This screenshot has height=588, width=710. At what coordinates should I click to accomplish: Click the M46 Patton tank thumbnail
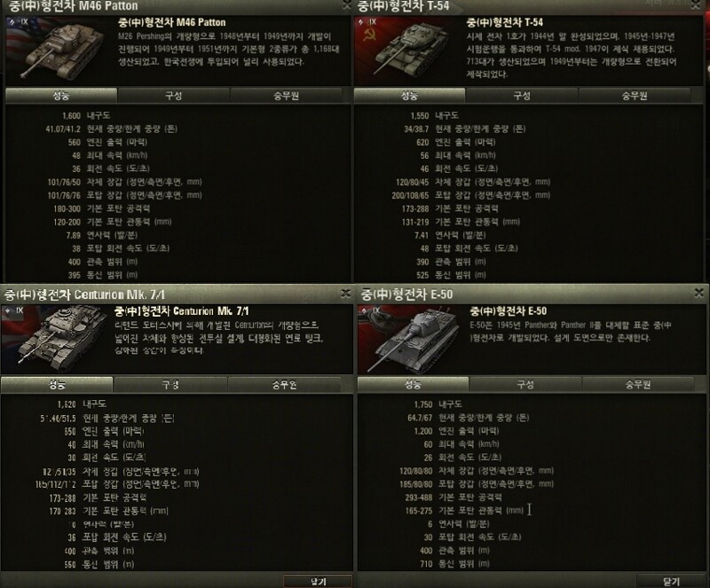(x=59, y=51)
